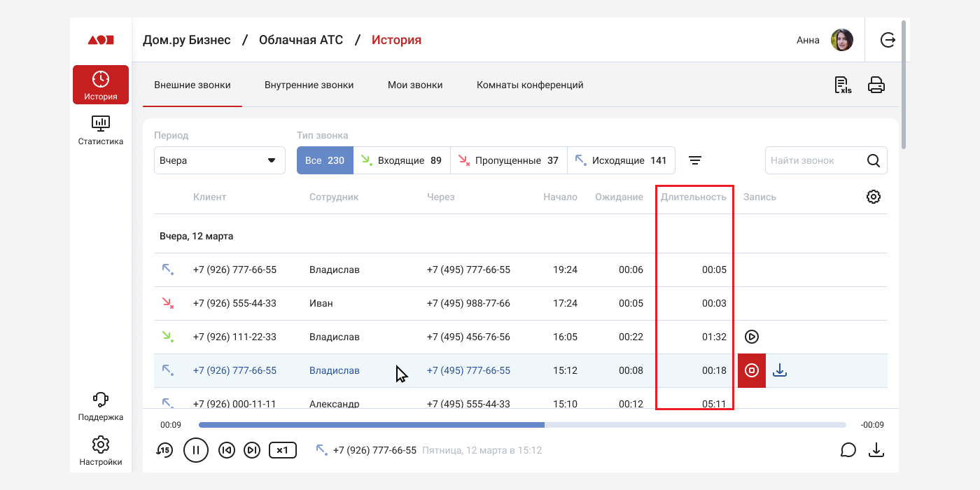Filter by Пропущенные 37 calls
The width and height of the screenshot is (980, 490).
click(509, 160)
